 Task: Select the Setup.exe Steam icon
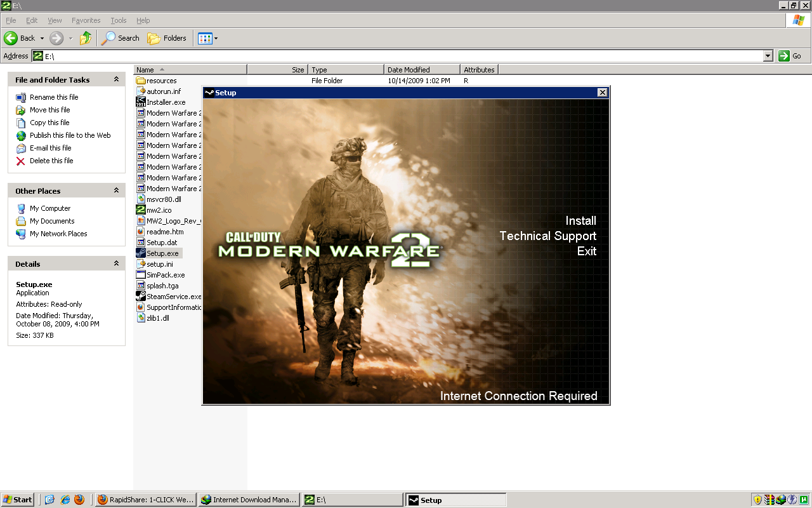point(141,253)
